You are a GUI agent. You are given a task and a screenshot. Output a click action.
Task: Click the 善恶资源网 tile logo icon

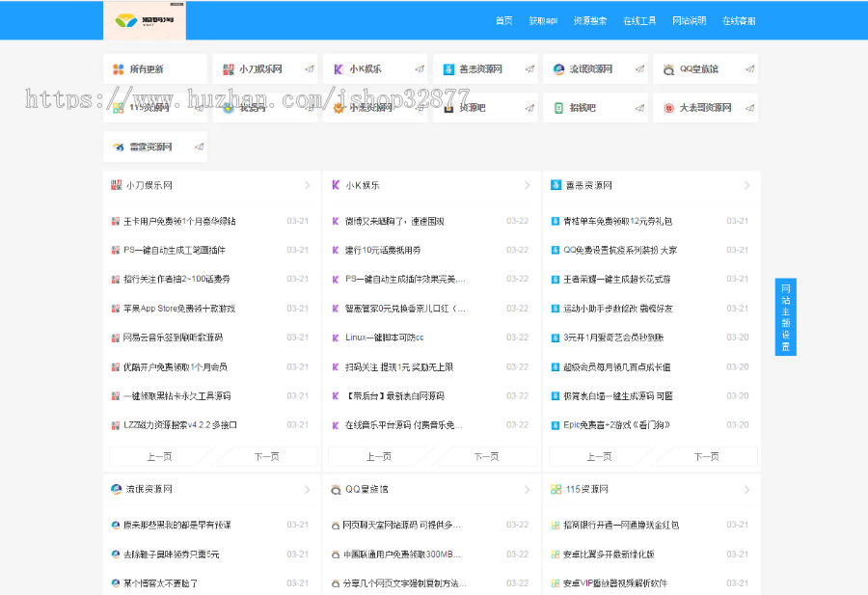tap(448, 69)
